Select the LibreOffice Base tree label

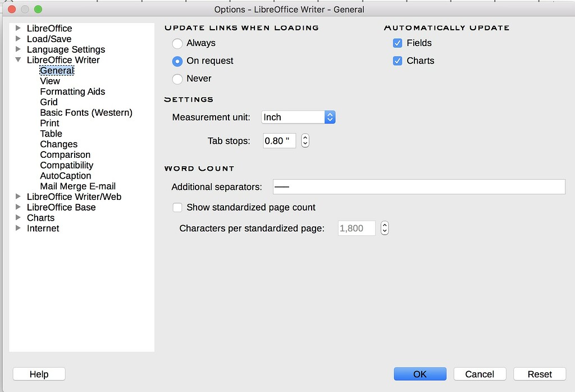tap(61, 207)
